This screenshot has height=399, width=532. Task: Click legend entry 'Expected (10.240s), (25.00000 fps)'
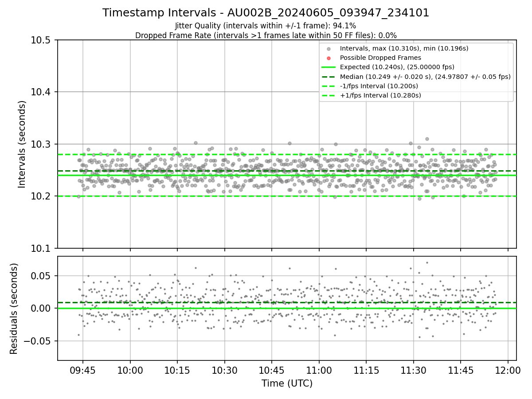tap(397, 67)
